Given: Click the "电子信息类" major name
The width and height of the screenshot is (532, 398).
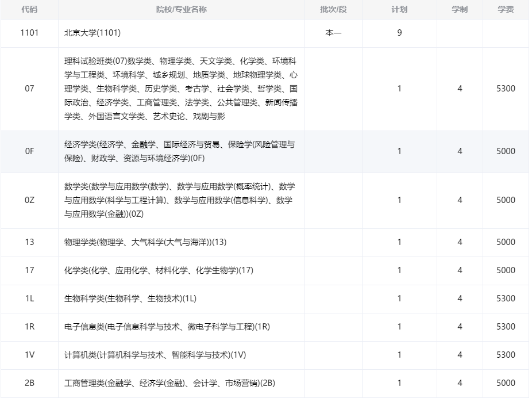Looking at the screenshot, I should point(167,327).
